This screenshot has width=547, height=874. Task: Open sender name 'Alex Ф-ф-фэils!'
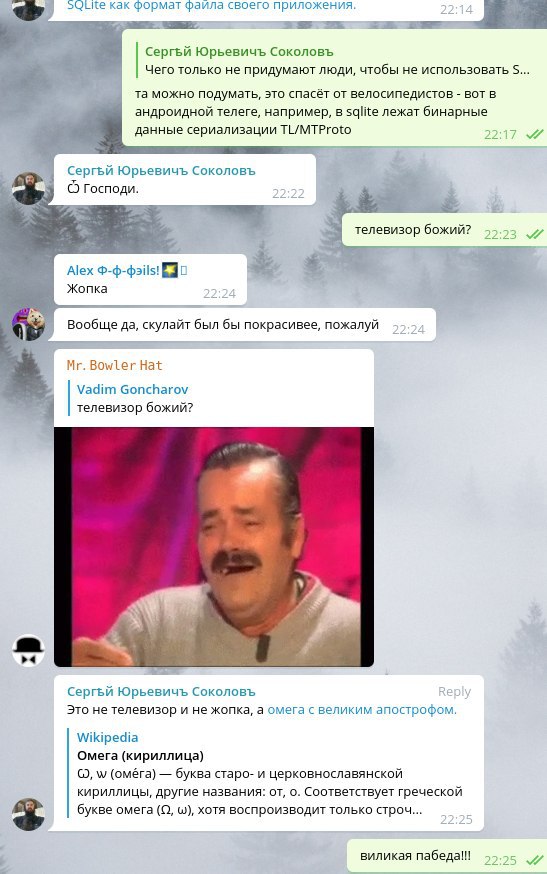point(113,270)
